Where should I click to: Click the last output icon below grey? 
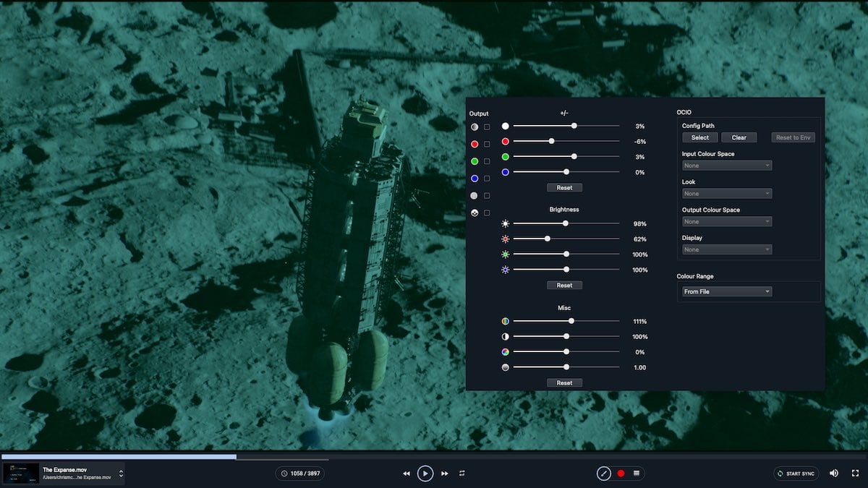click(475, 213)
